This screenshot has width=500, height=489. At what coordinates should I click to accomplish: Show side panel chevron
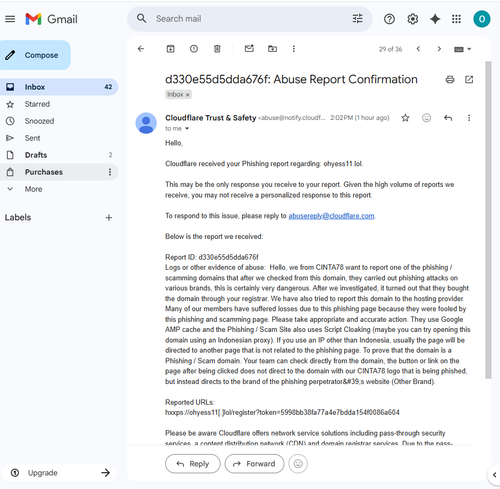point(494,474)
